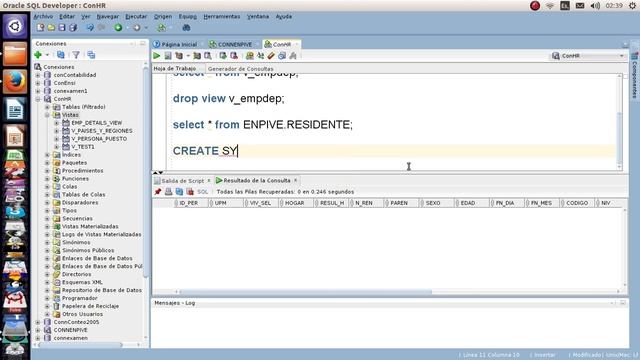This screenshot has width=640, height=360.
Task: Expand the Secuencias folder
Action: [x=47, y=218]
